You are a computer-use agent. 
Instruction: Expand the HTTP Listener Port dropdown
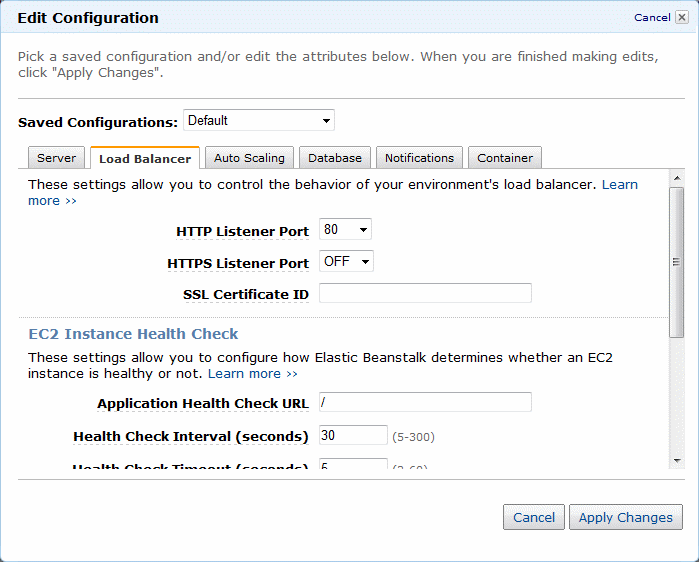coord(345,230)
